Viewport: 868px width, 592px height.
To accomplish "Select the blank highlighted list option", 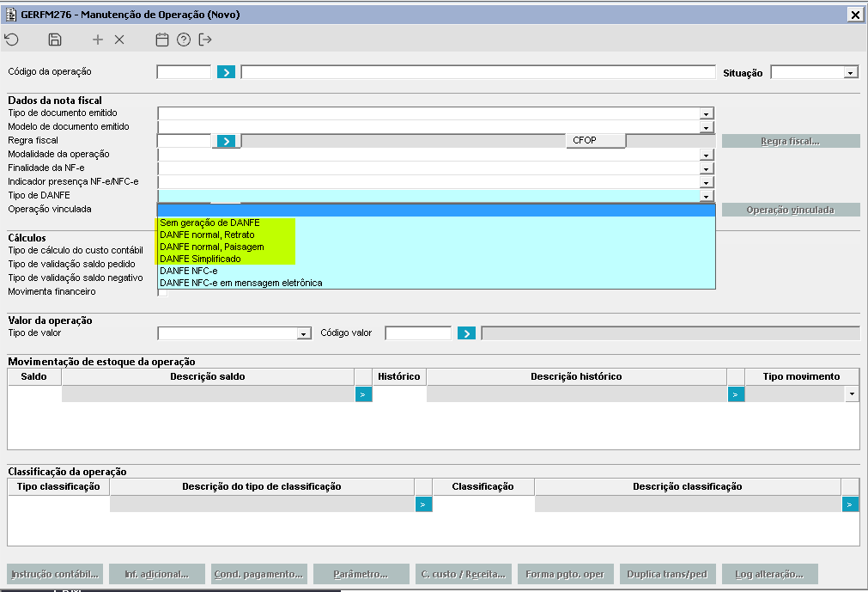I will point(436,211).
